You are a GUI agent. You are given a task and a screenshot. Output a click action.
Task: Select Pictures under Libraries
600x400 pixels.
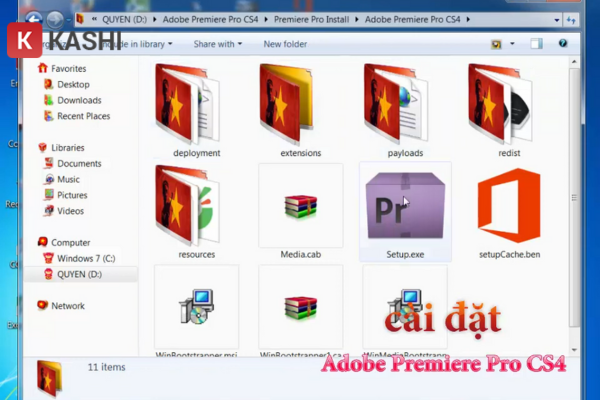(72, 195)
